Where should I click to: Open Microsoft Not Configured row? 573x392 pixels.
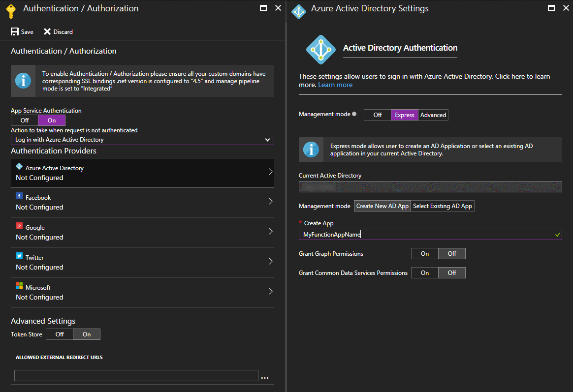pyautogui.click(x=143, y=292)
